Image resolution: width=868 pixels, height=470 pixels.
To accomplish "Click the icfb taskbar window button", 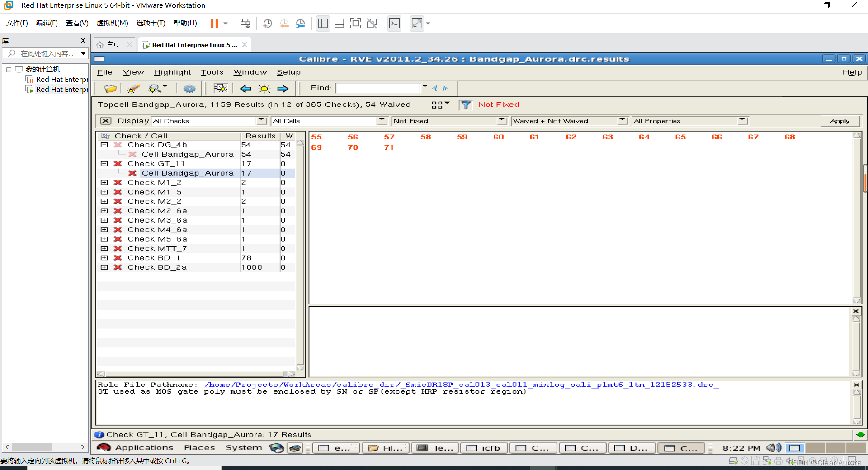I will [483, 448].
